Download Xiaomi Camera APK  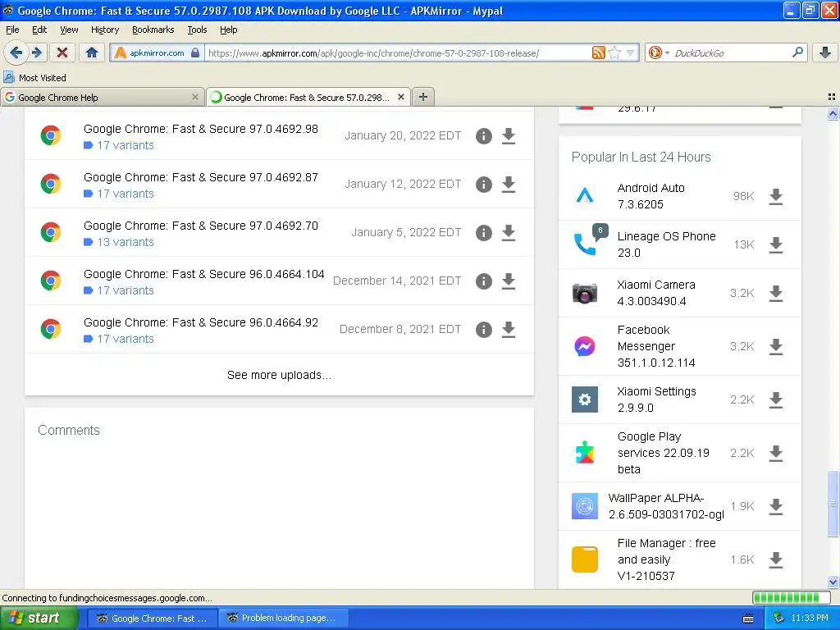click(x=776, y=293)
